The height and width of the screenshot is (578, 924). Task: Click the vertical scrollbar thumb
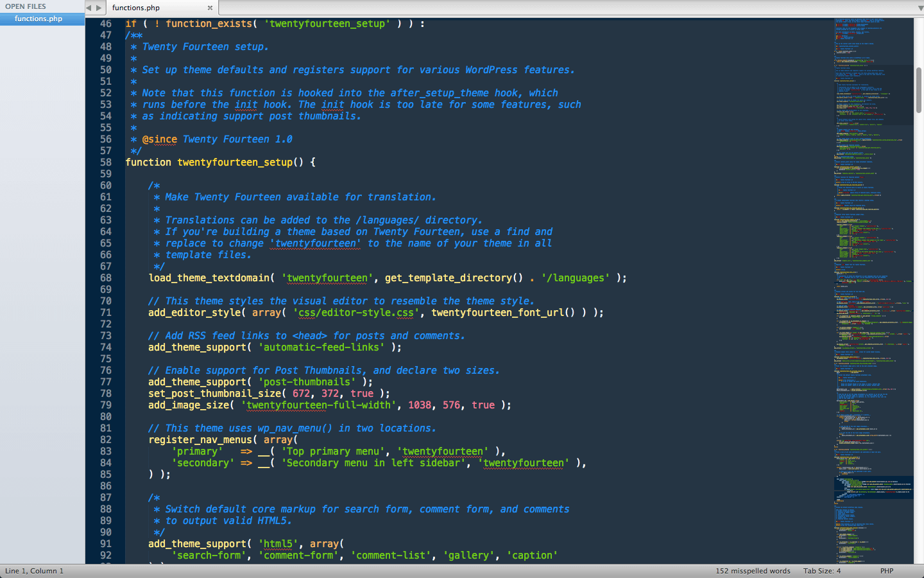919,90
